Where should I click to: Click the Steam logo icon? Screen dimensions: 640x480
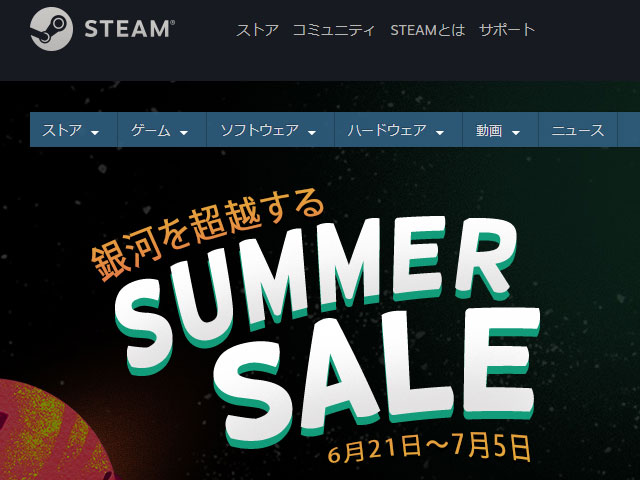coord(51,29)
